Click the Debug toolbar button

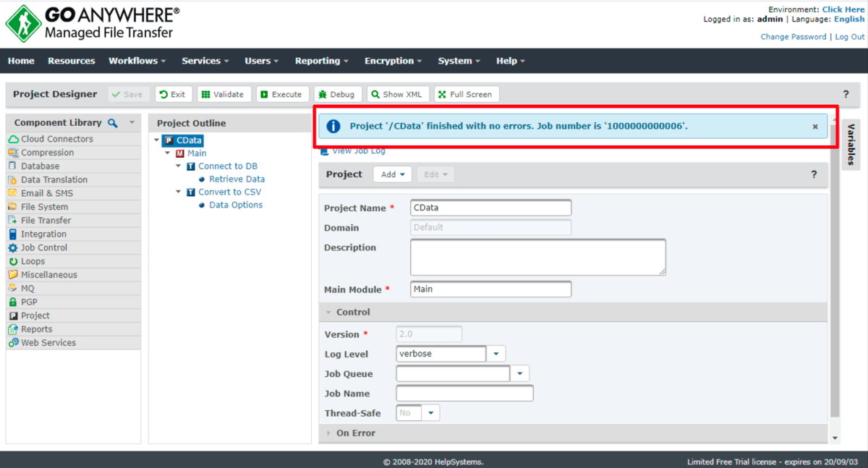pyautogui.click(x=338, y=94)
